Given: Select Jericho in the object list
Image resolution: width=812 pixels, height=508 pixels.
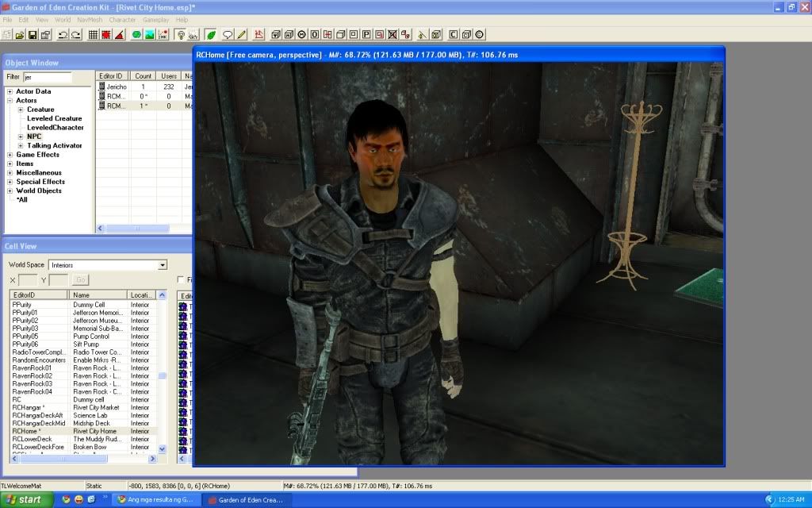Looking at the screenshot, I should [116, 87].
